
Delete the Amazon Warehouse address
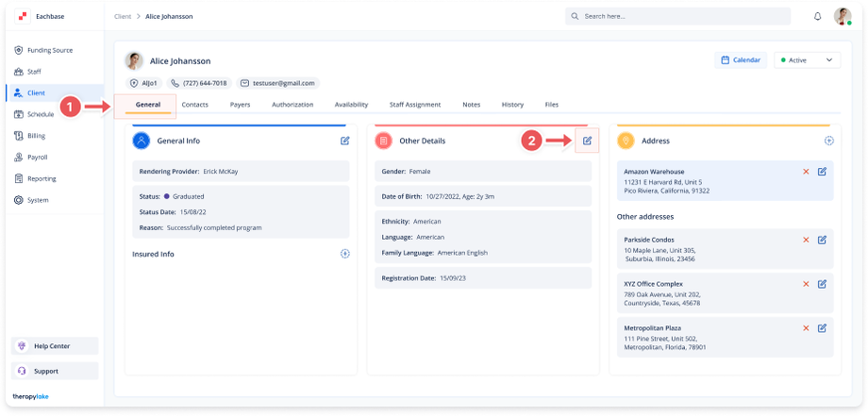point(806,171)
